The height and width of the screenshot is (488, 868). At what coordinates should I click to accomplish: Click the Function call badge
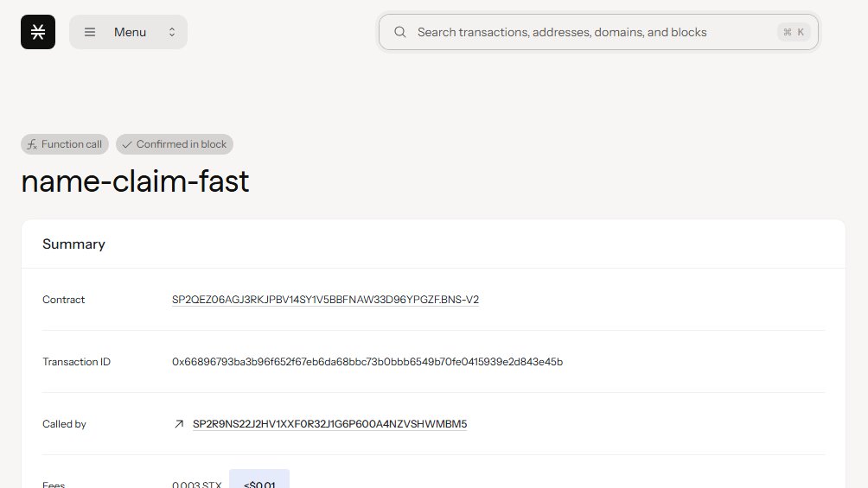coord(65,144)
